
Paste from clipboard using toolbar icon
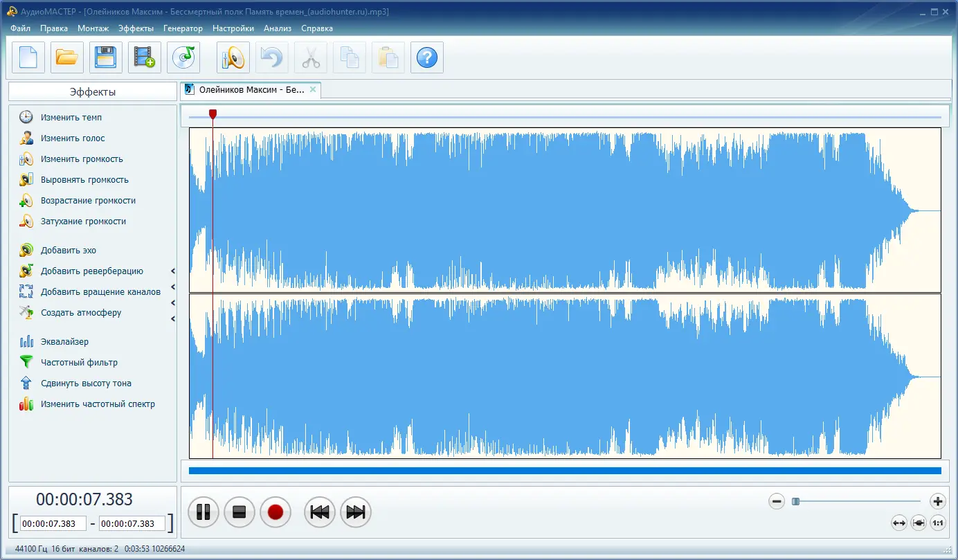point(388,57)
